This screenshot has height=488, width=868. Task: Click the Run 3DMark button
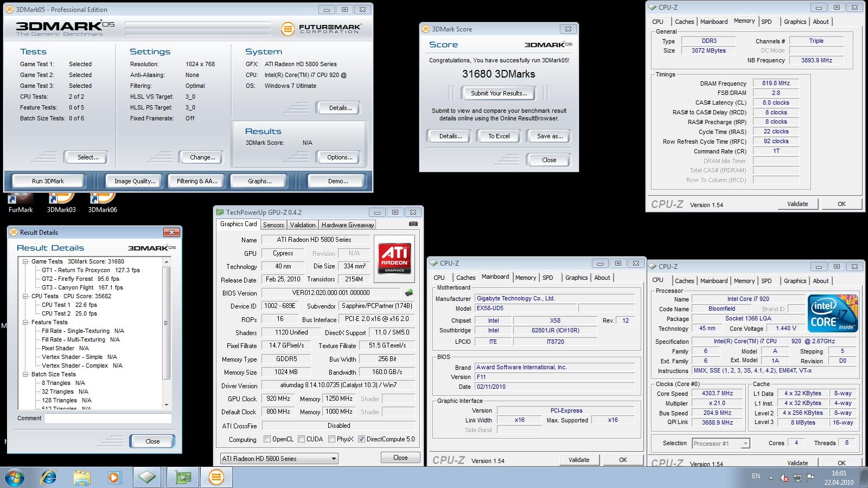click(x=48, y=181)
